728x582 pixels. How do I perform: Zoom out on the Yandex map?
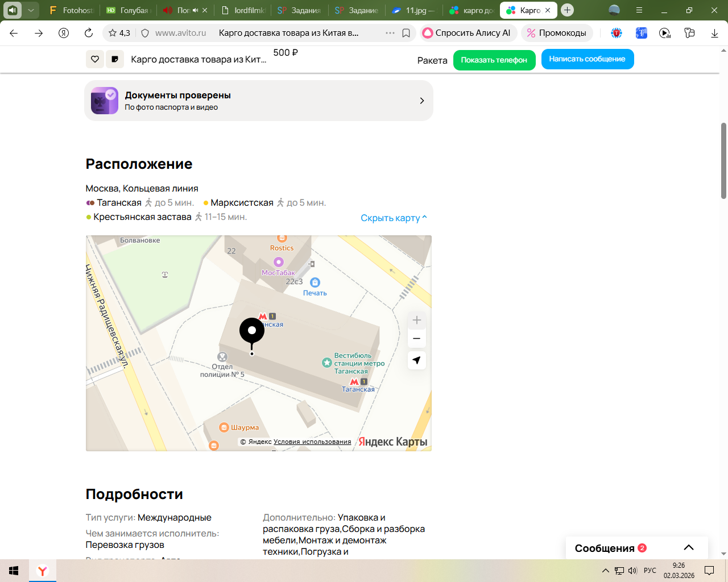416,339
